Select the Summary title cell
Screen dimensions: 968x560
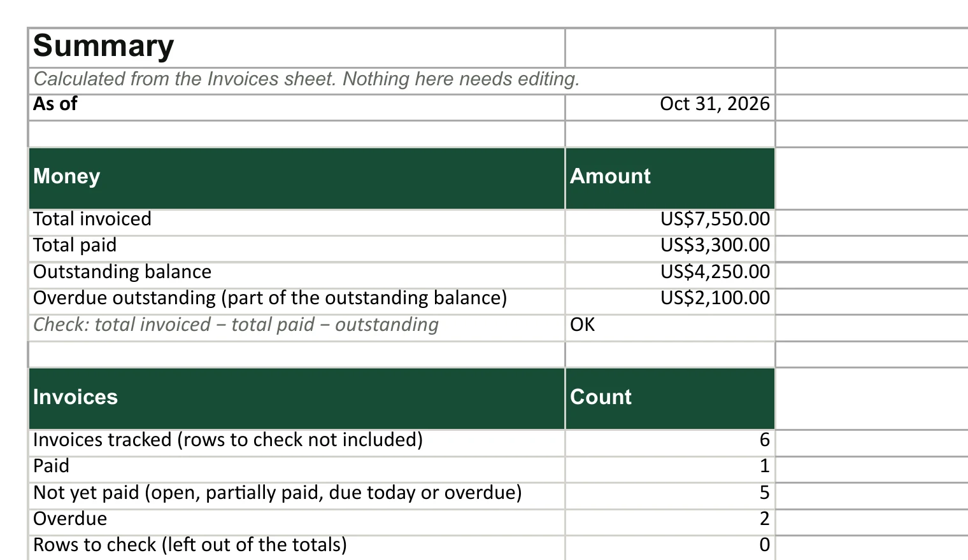pyautogui.click(x=297, y=48)
